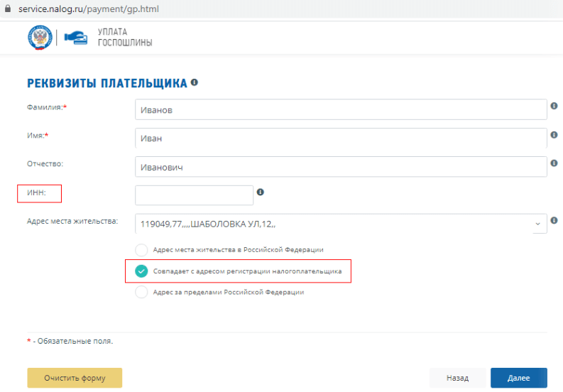
Task: Click the payment hand-card icon in header
Action: coord(75,38)
